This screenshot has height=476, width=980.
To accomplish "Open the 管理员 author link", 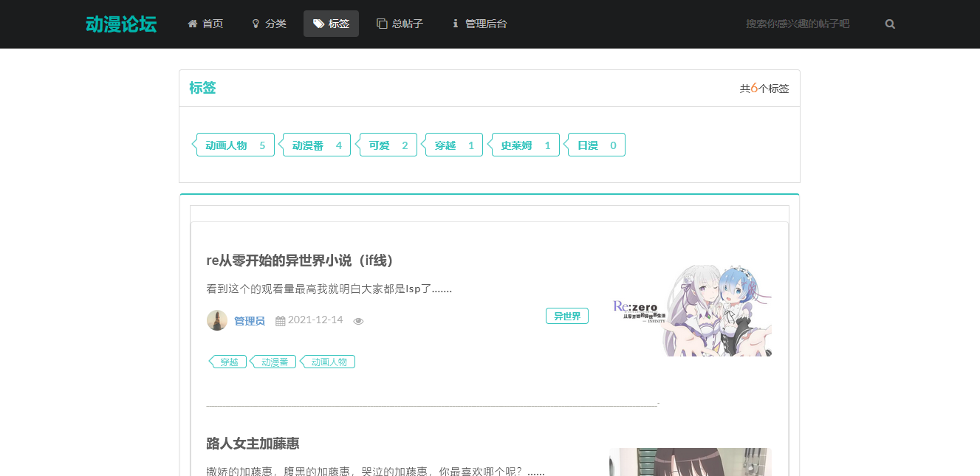I will [250, 321].
